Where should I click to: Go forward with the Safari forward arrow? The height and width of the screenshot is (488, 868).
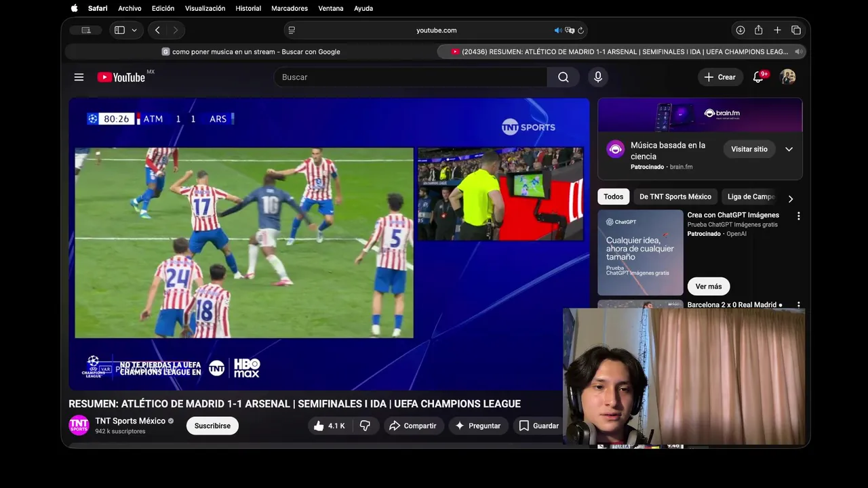(176, 30)
